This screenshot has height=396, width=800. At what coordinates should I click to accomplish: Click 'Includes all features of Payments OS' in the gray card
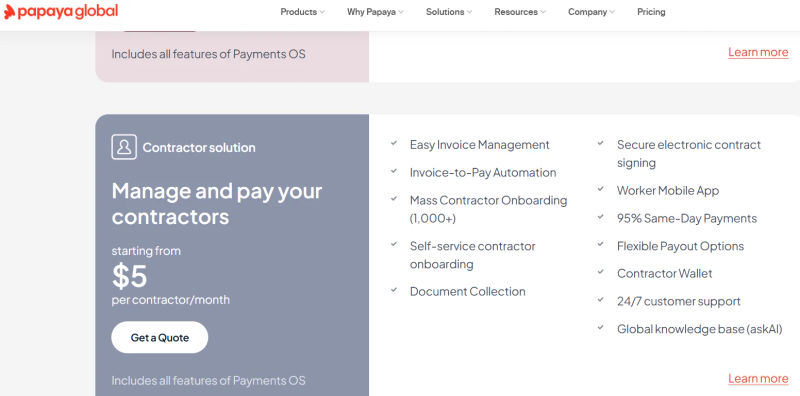[208, 380]
